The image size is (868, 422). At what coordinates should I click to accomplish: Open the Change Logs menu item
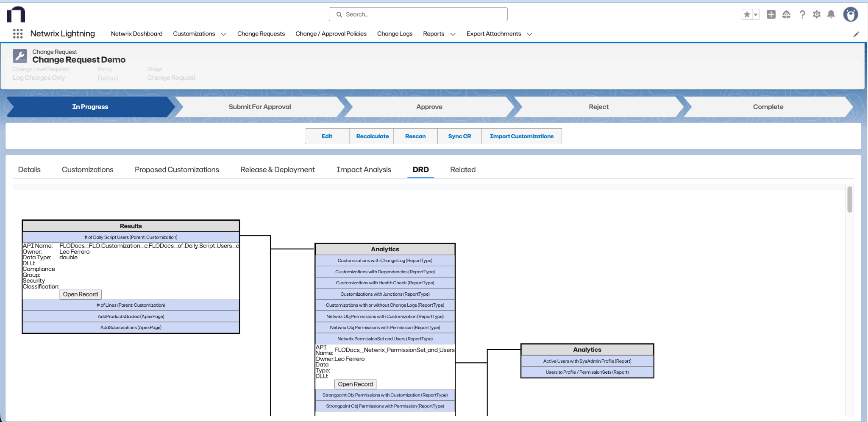pos(394,34)
